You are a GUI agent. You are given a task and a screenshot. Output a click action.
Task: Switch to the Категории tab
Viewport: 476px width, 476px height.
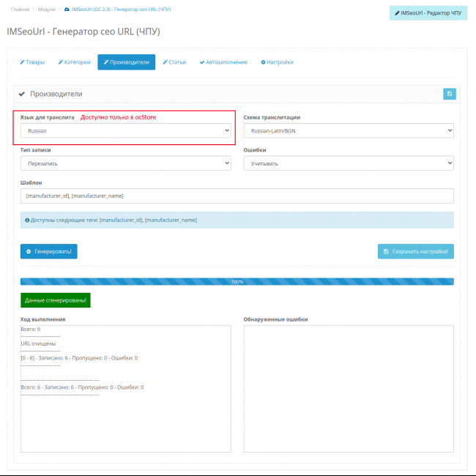(74, 62)
